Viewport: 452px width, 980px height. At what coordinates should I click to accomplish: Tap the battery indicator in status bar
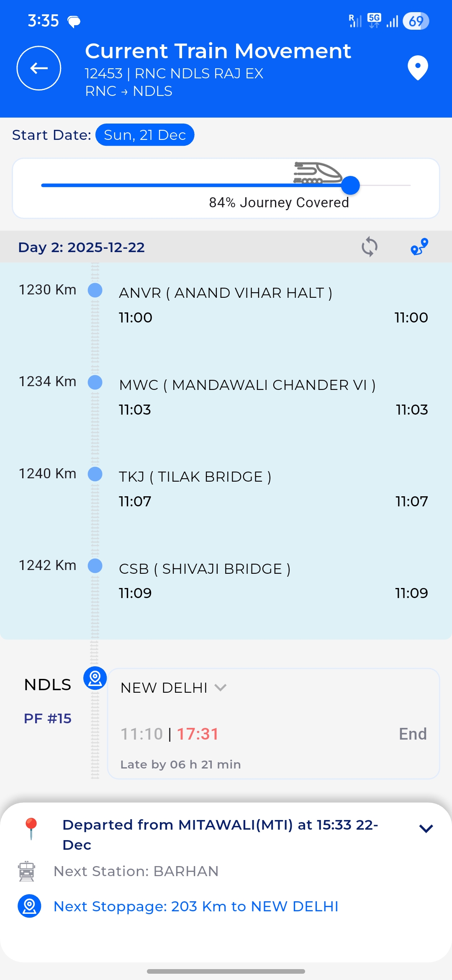[416, 21]
